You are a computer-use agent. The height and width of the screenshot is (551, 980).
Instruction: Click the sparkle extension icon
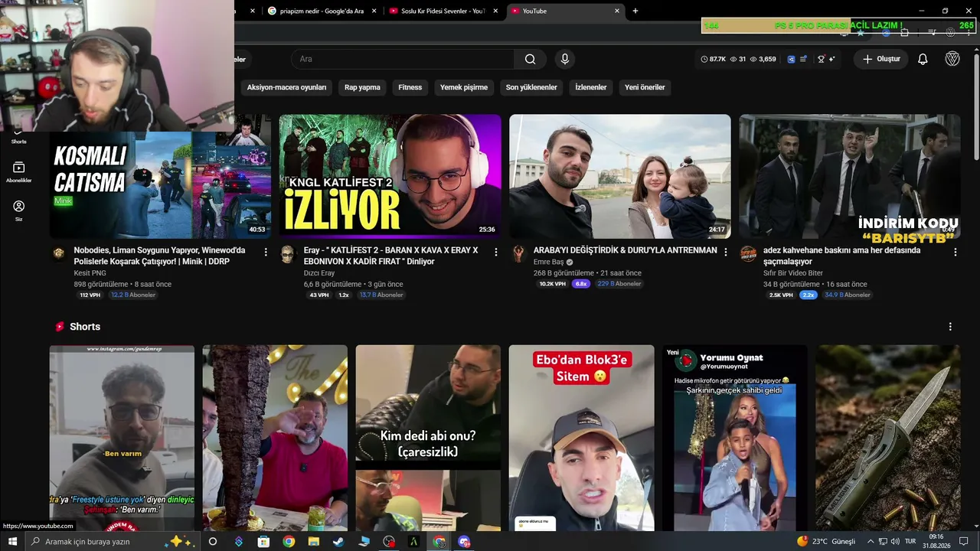[x=831, y=59]
